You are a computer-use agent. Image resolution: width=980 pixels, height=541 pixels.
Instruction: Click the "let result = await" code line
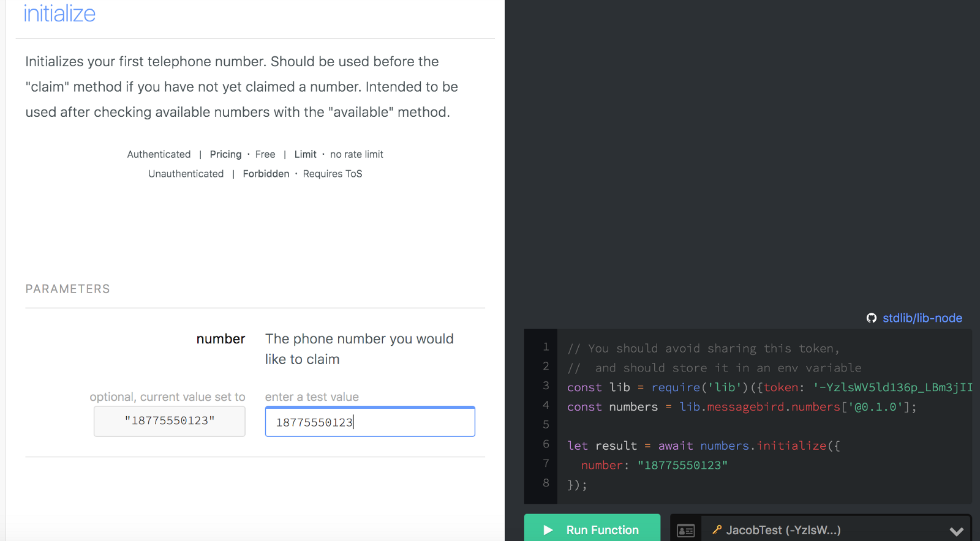[x=703, y=446]
